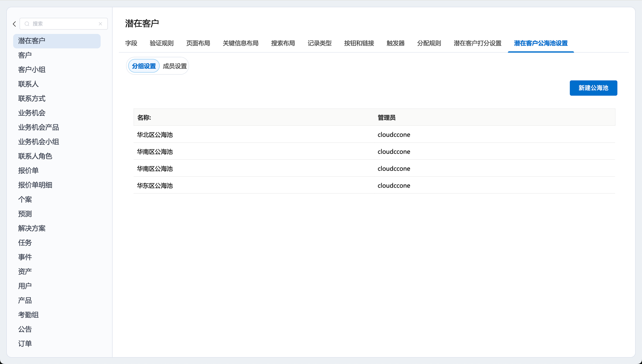This screenshot has width=642, height=364.
Task: Open the 字段 tab
Action: coord(131,43)
